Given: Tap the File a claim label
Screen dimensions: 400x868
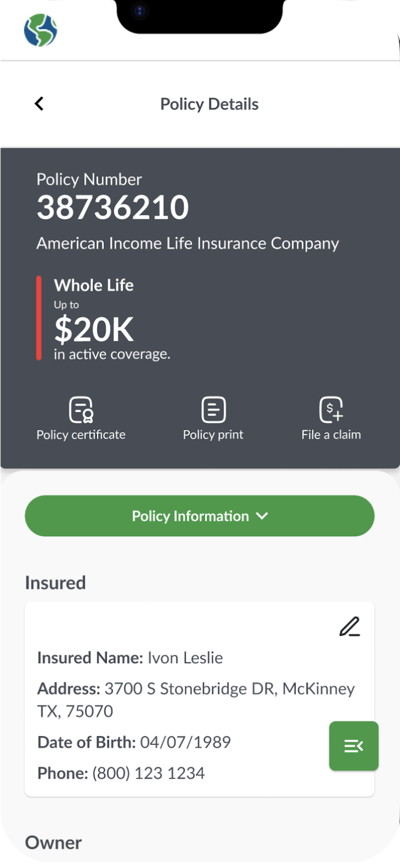Looking at the screenshot, I should click(x=331, y=435).
